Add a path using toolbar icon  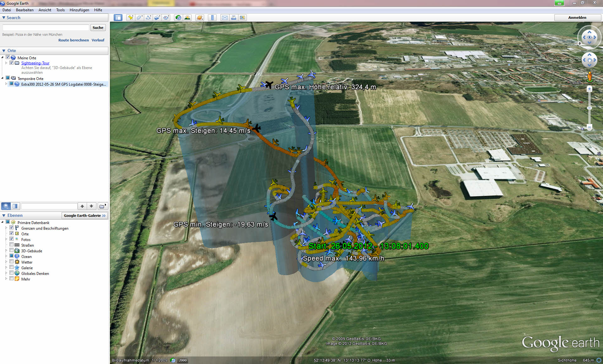point(149,18)
